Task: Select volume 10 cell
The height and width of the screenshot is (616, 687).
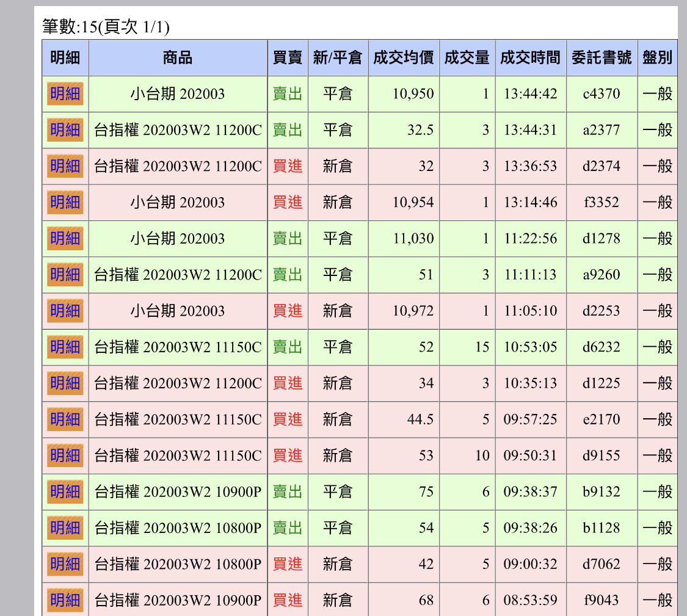Action: [x=467, y=455]
